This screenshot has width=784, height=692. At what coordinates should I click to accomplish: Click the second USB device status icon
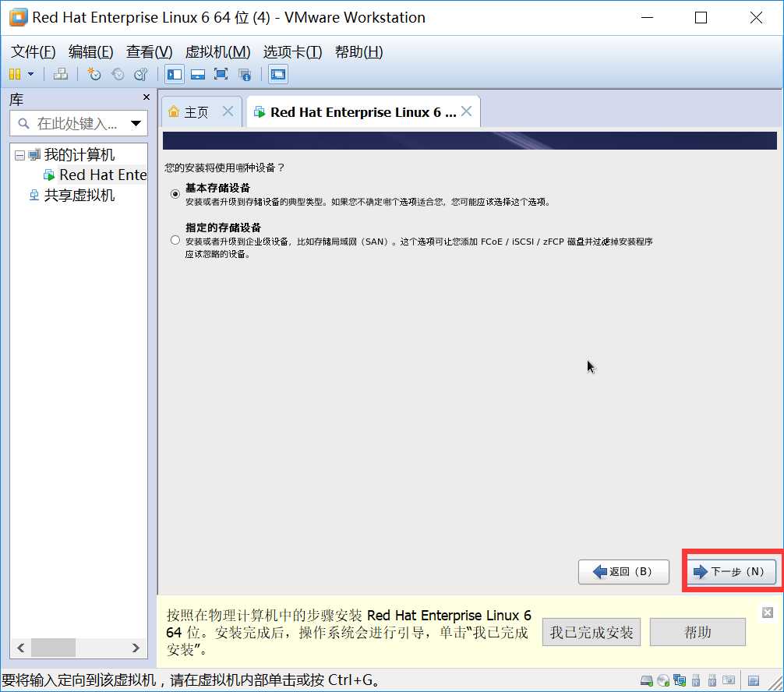pyautogui.click(x=712, y=680)
